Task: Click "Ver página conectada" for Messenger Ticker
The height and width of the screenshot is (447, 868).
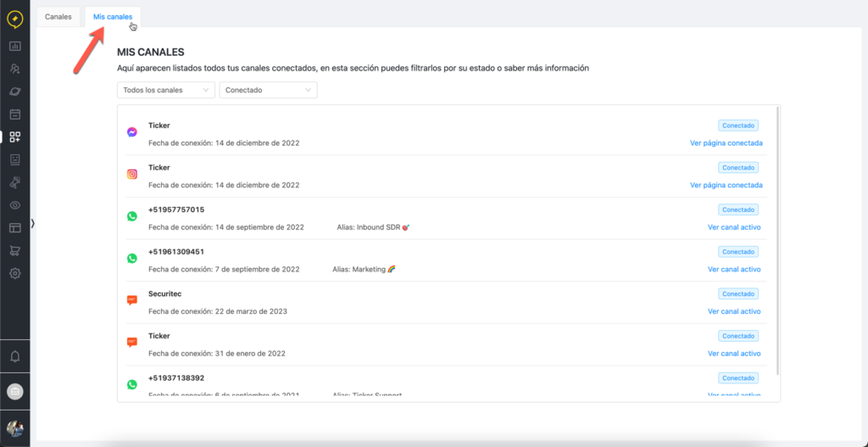Action: 726,142
